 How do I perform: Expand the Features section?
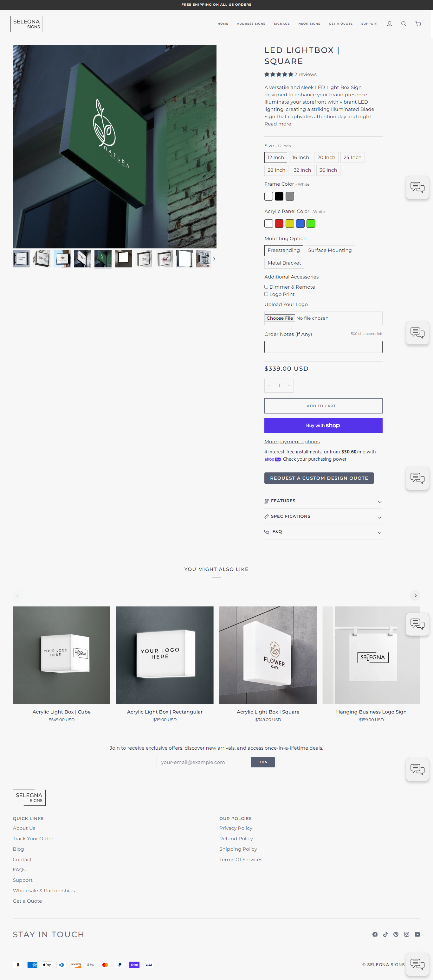[x=323, y=501]
